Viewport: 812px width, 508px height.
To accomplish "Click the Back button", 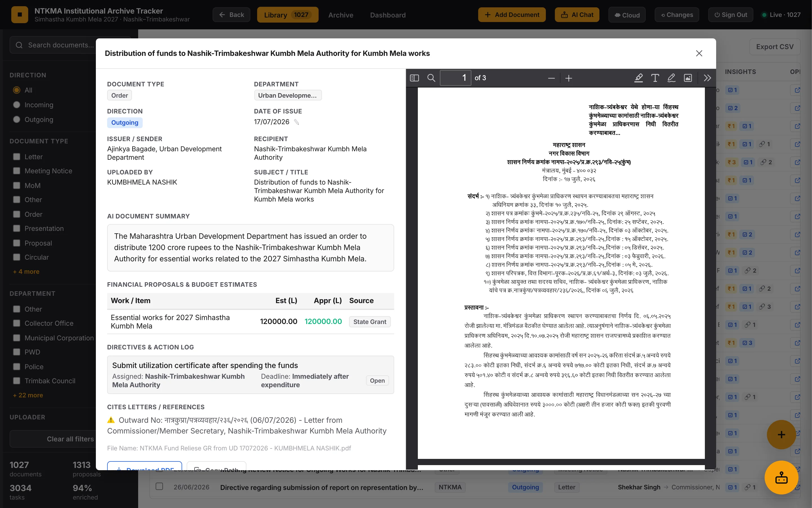I will 231,15.
